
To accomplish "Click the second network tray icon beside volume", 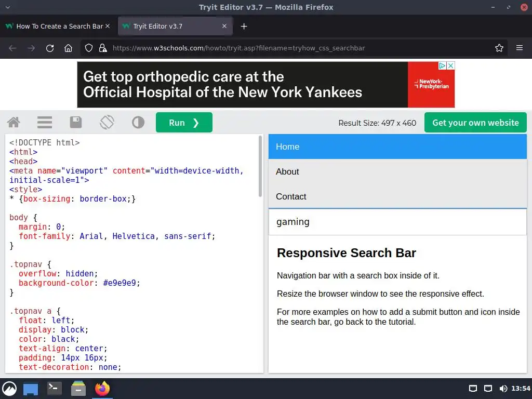I will [488, 389].
